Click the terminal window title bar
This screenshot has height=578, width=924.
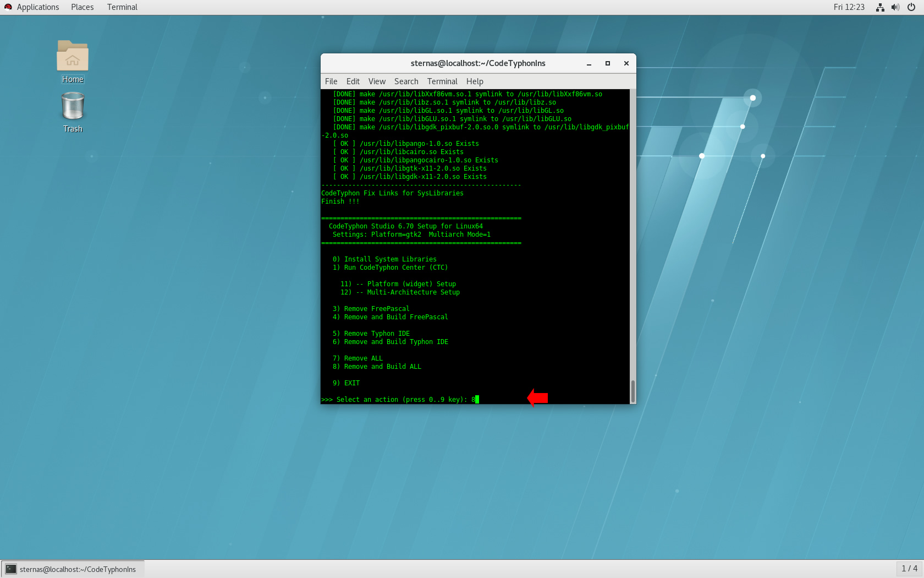478,63
